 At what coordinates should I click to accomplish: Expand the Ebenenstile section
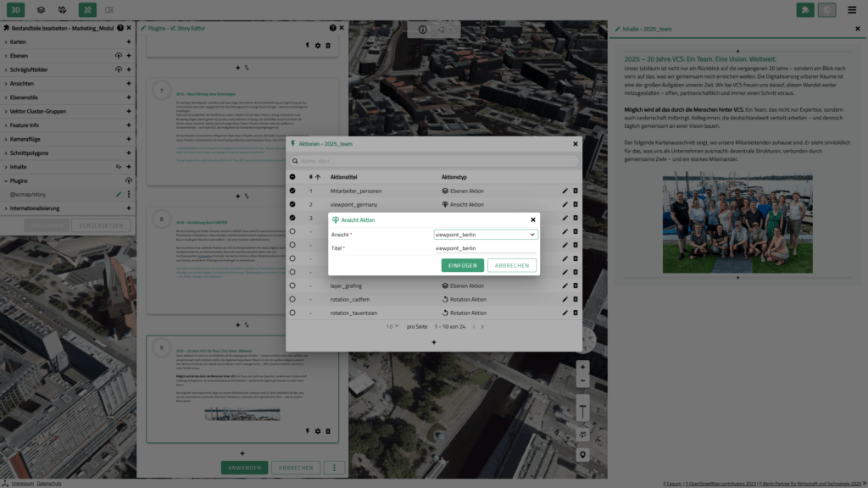point(6,97)
